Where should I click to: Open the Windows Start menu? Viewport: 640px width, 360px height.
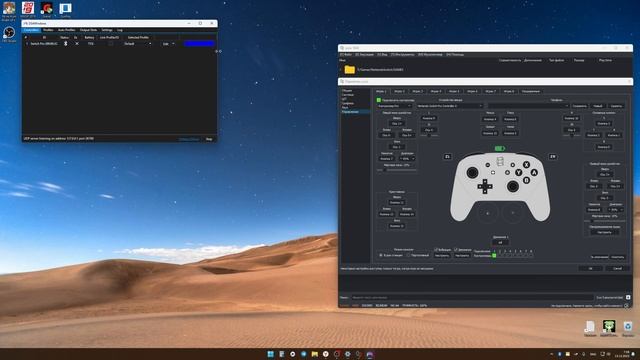coord(270,354)
